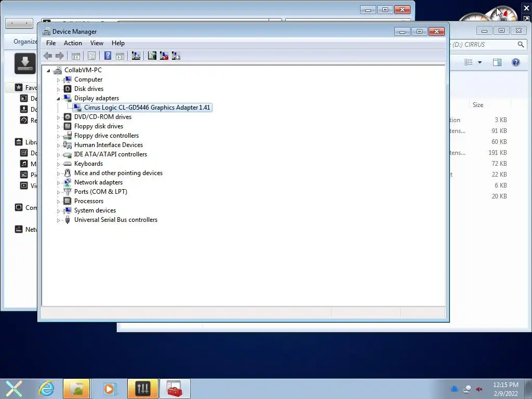532x399 pixels.
Task: Click the network tray icon
Action: [x=467, y=389]
